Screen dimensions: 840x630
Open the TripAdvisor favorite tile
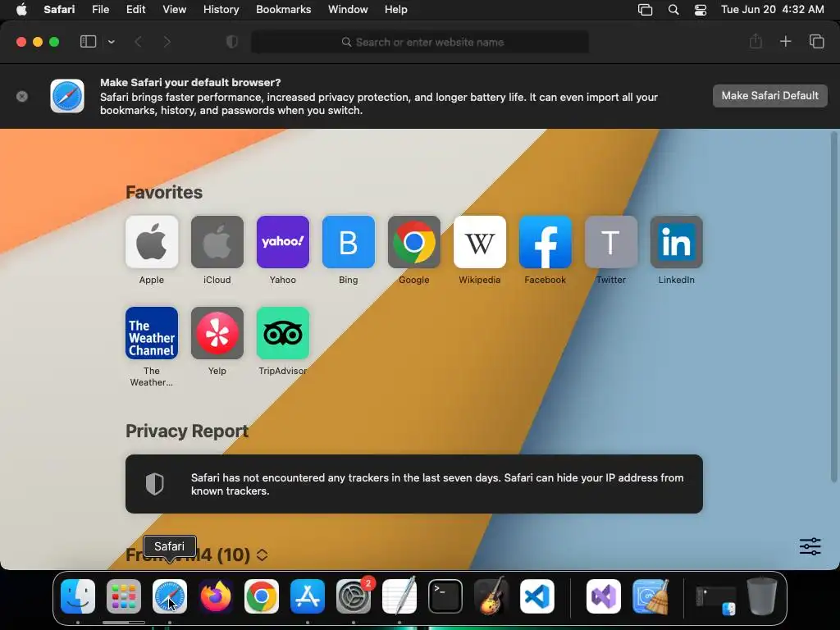pos(283,333)
